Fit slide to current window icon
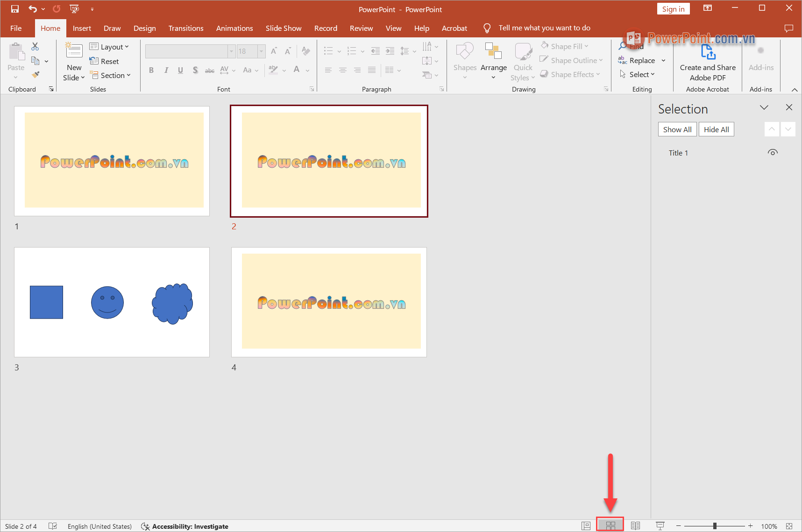This screenshot has width=802, height=532. point(789,526)
